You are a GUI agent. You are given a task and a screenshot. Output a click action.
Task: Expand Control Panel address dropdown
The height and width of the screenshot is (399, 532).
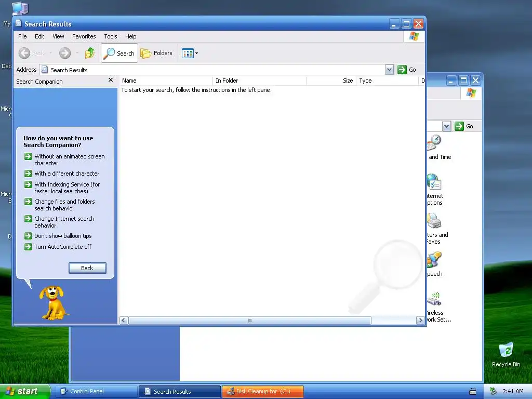(446, 126)
